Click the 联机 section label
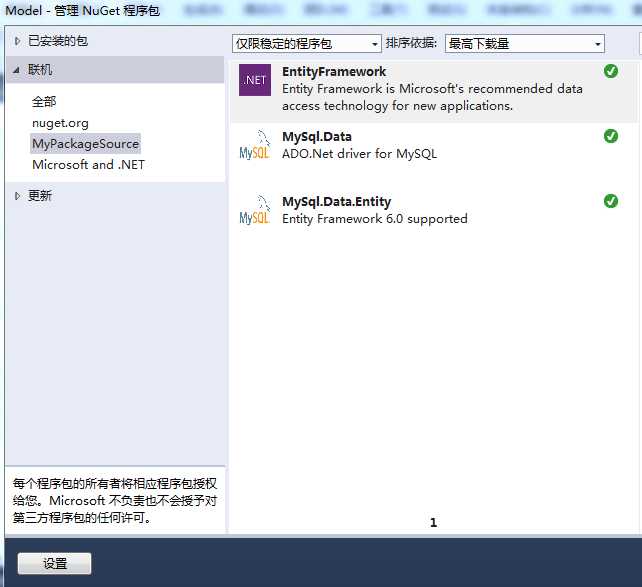 [40, 70]
